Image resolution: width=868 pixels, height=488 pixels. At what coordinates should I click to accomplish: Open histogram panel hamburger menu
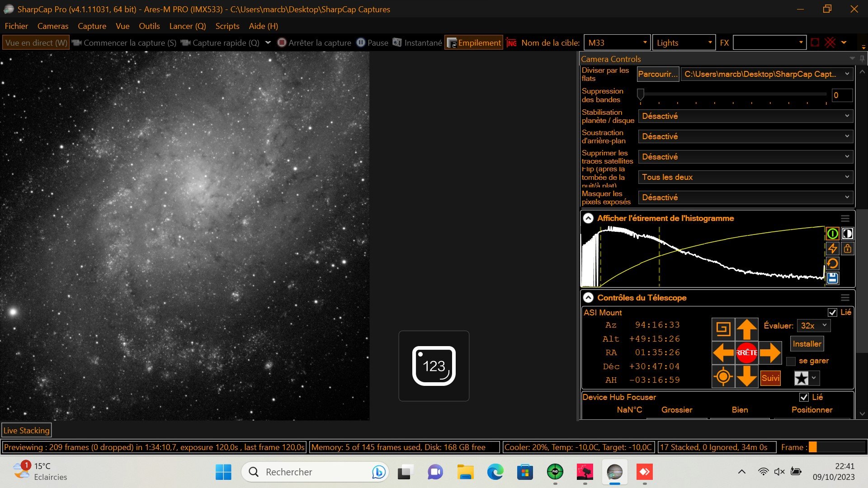tap(845, 218)
